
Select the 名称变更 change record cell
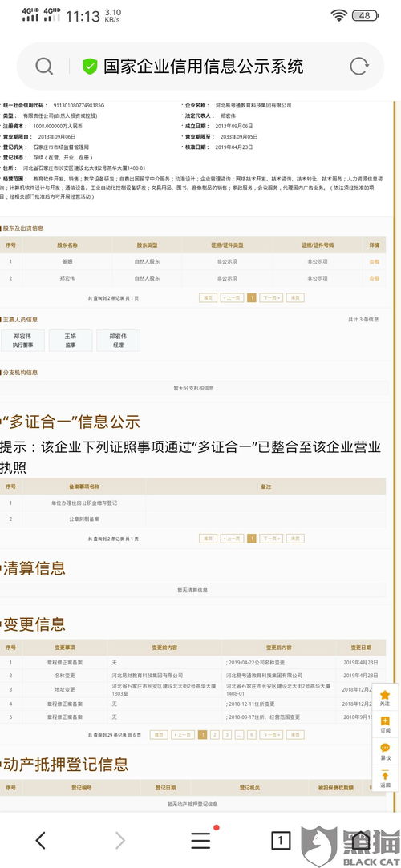coord(65,676)
